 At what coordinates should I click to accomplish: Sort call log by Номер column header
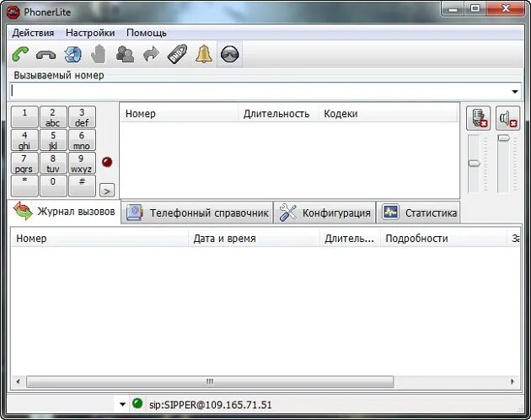[x=99, y=239]
